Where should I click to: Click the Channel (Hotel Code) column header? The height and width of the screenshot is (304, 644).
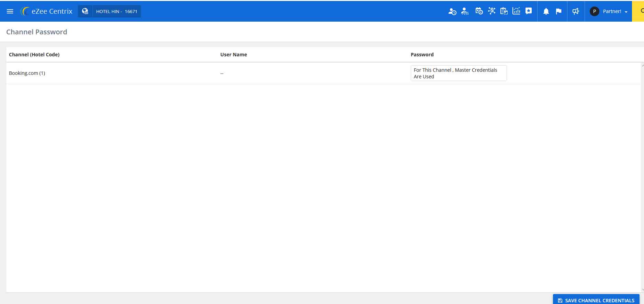pos(34,55)
